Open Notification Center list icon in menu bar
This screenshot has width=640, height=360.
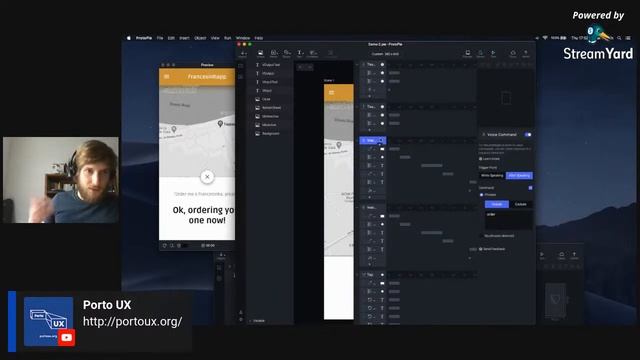(628, 38)
